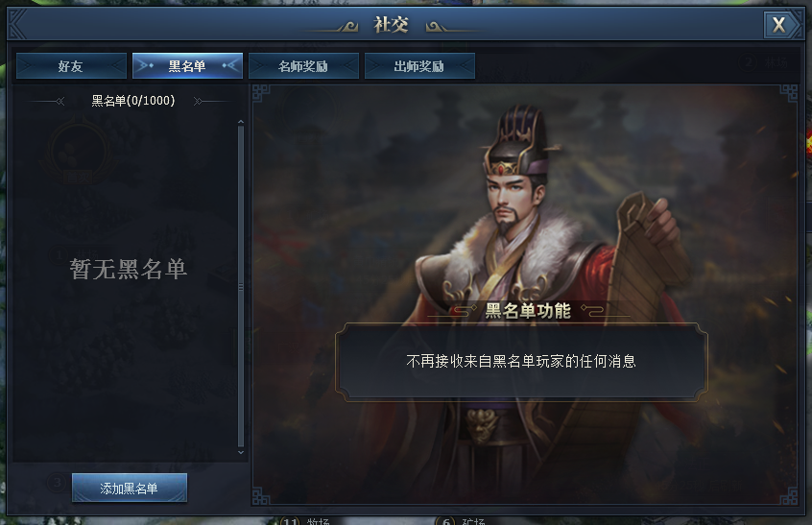This screenshot has height=525, width=812.
Task: Open the 名师奖励 tab
Action: (x=303, y=66)
